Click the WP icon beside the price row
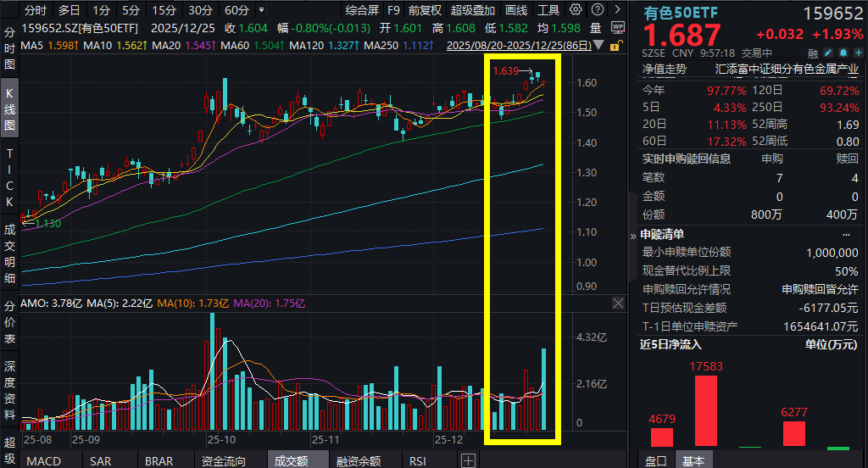 point(617,28)
